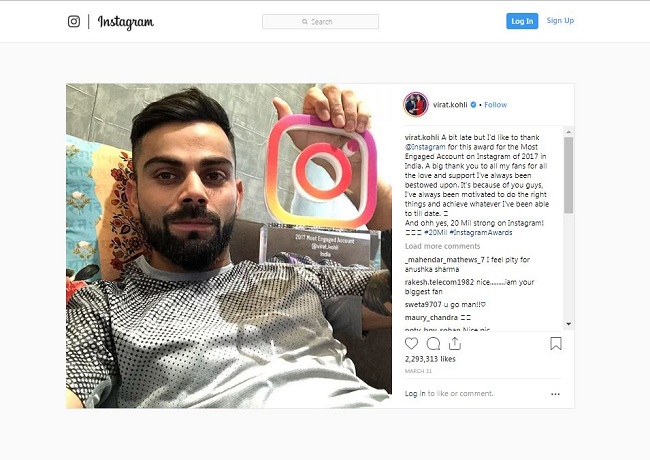The width and height of the screenshot is (650, 460).
Task: Open virat.kohli profile picture avatar
Action: [x=416, y=104]
